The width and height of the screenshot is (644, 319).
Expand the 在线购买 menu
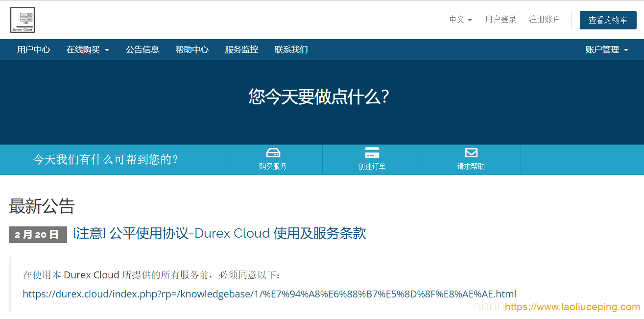88,49
